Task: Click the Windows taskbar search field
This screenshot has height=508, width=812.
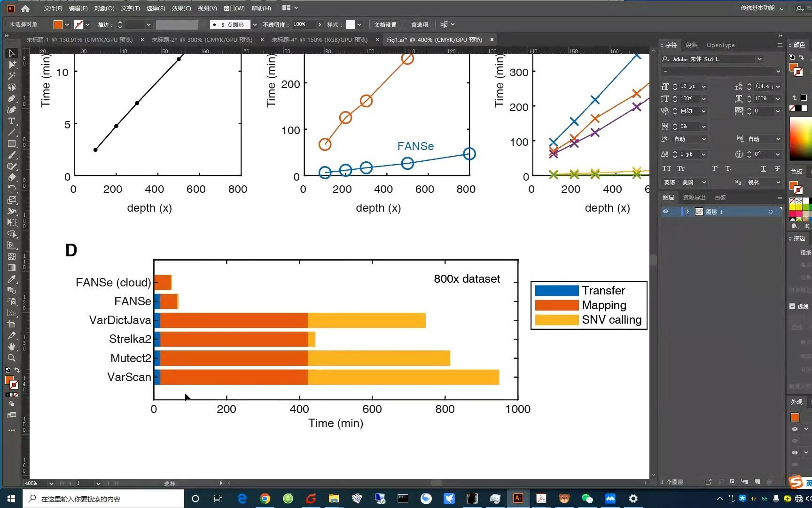Action: pos(103,499)
